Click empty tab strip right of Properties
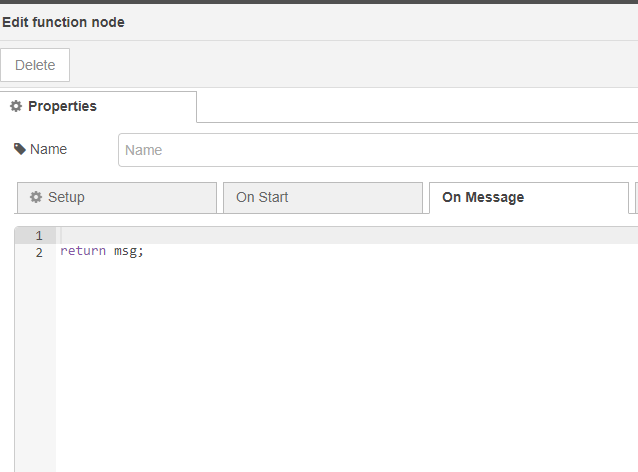The image size is (638, 472). point(417,107)
